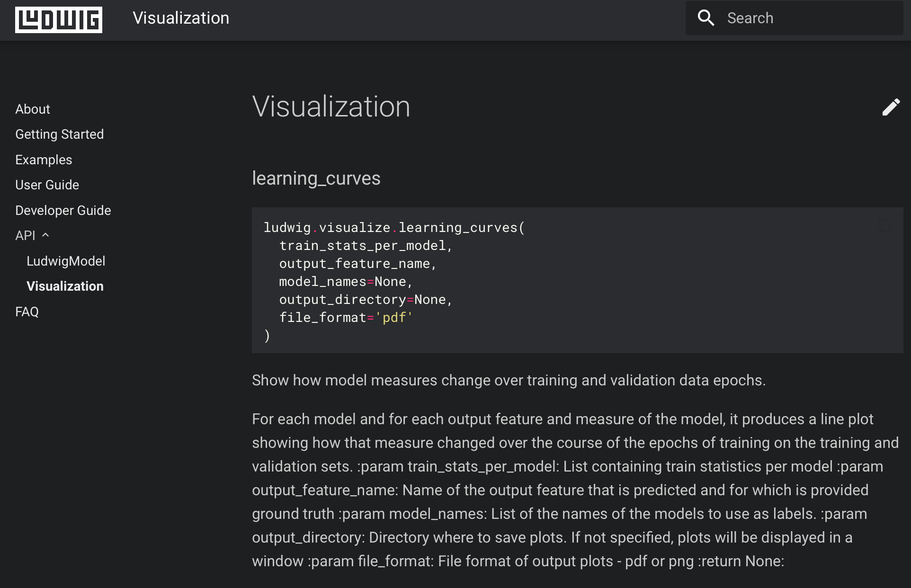Navigate to User Guide
This screenshot has height=588, width=911.
pos(47,185)
